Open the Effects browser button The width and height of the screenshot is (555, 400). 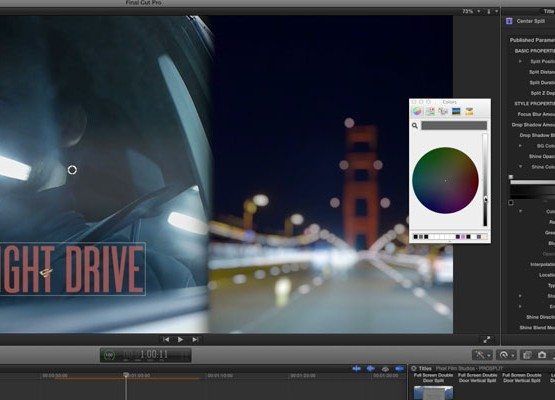point(527,355)
